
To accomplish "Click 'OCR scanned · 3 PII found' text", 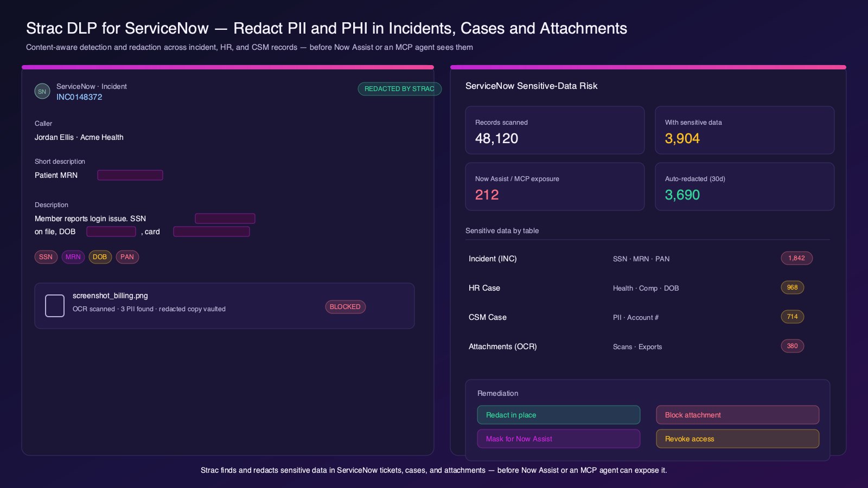I will coord(113,309).
